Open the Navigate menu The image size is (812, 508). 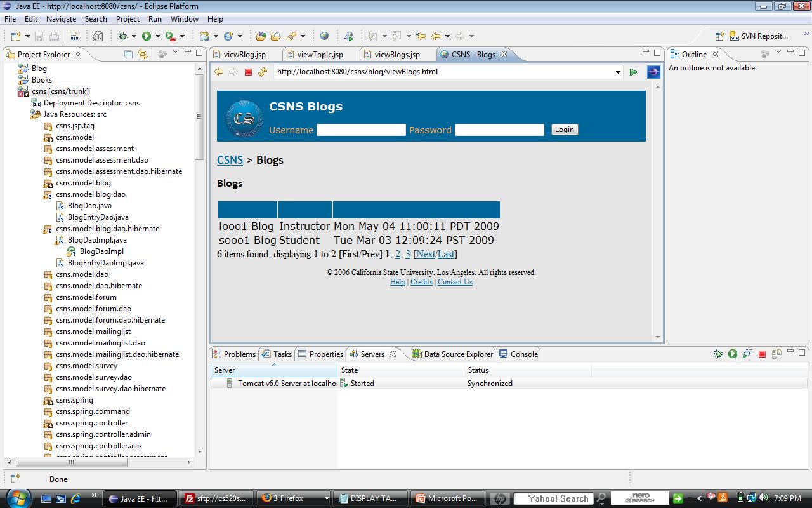61,19
